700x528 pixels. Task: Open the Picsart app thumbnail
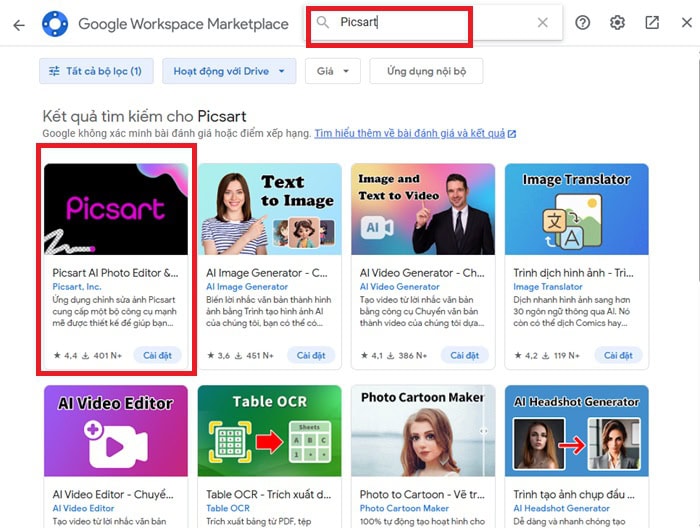(116, 209)
